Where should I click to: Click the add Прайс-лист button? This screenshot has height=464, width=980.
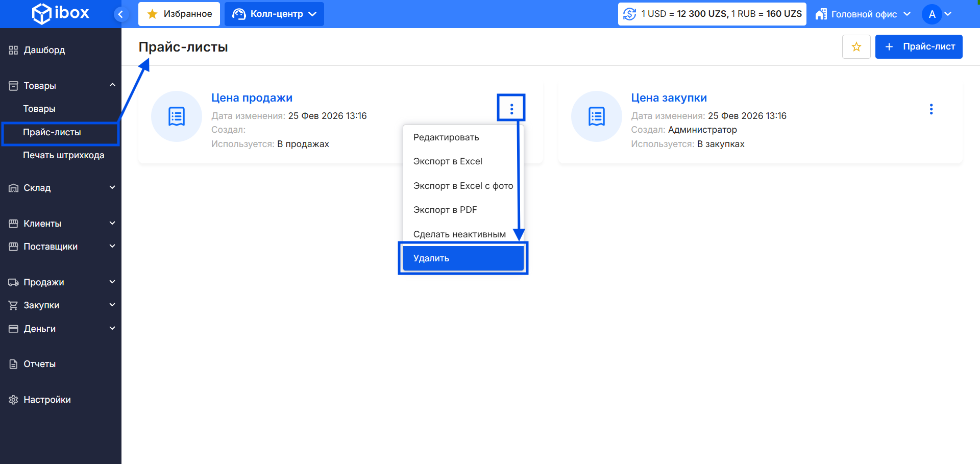tap(918, 47)
